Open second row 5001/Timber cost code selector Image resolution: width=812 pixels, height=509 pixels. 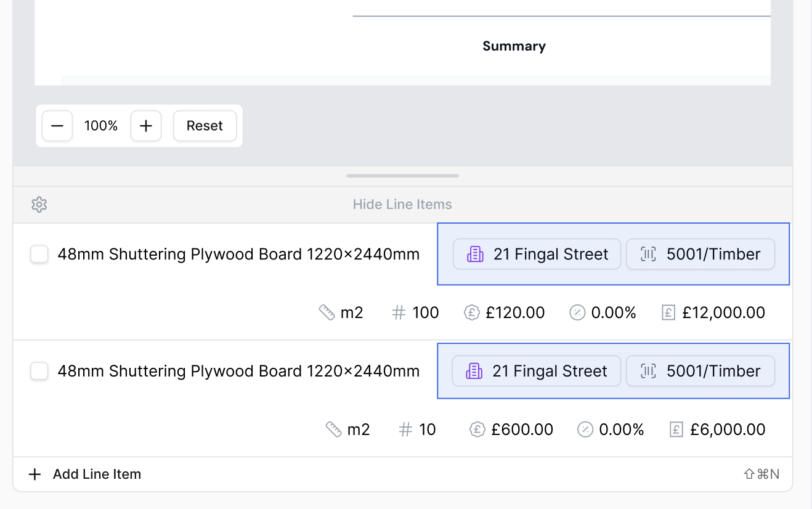click(x=700, y=371)
